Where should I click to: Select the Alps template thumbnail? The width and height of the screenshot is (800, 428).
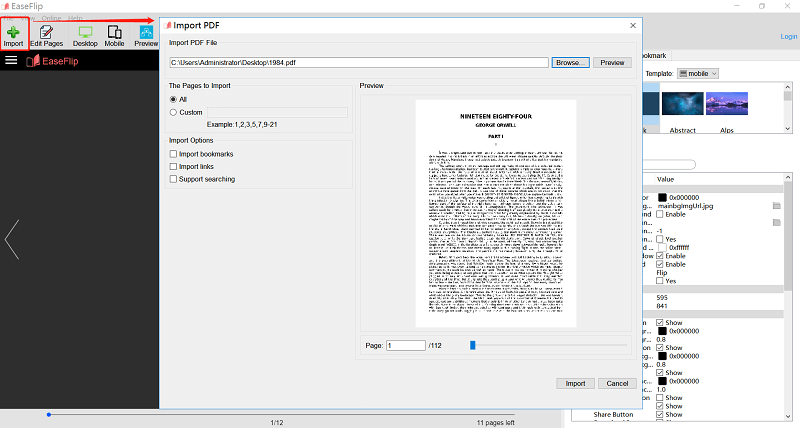coord(726,108)
